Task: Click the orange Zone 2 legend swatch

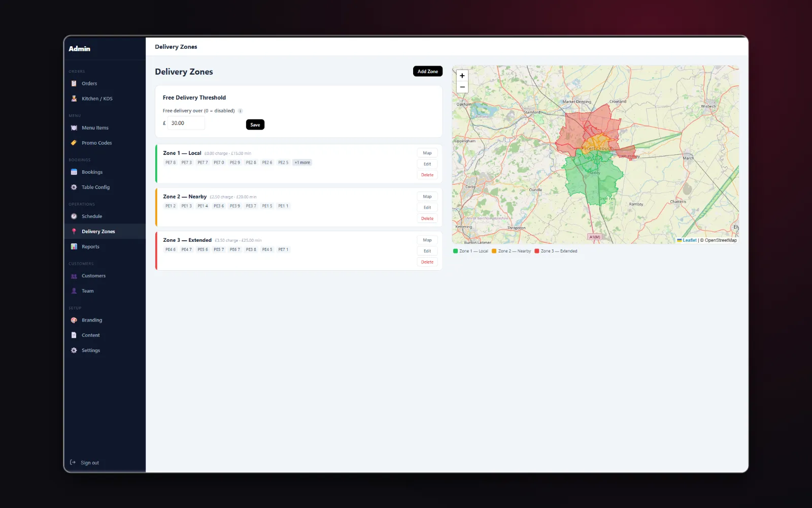Action: pos(494,251)
